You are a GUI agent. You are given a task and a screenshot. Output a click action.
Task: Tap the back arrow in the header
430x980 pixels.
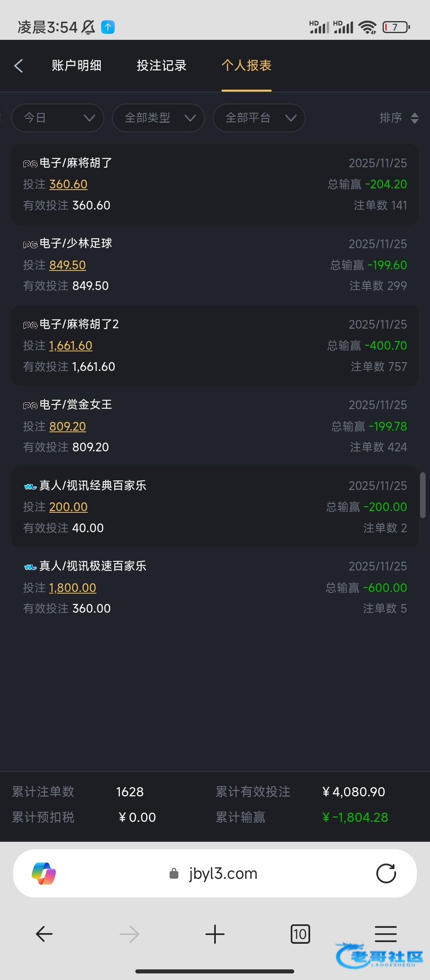pyautogui.click(x=19, y=66)
